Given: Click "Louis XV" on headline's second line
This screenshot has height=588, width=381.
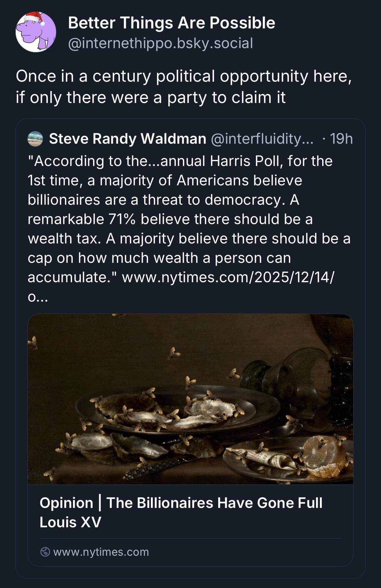Looking at the screenshot, I should point(70,522).
